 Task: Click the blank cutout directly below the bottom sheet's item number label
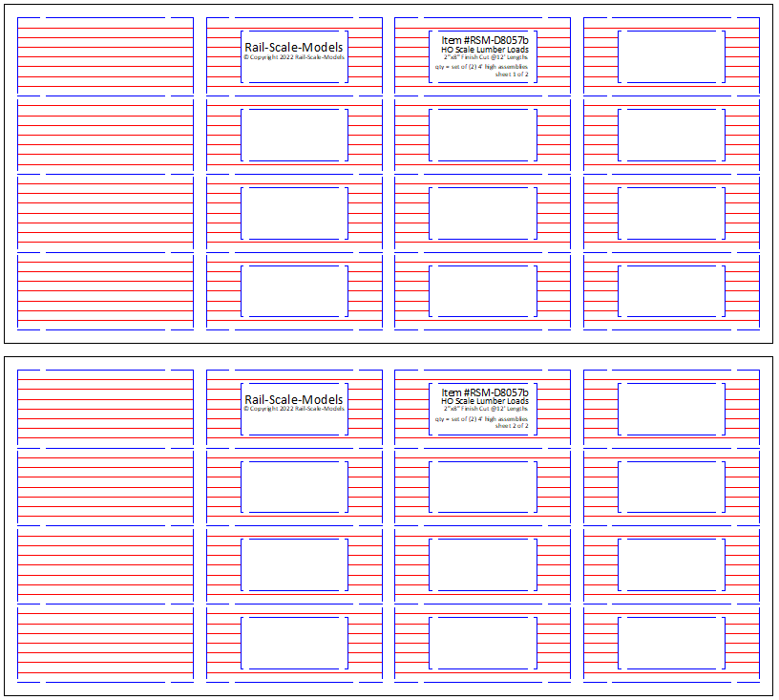click(x=483, y=487)
